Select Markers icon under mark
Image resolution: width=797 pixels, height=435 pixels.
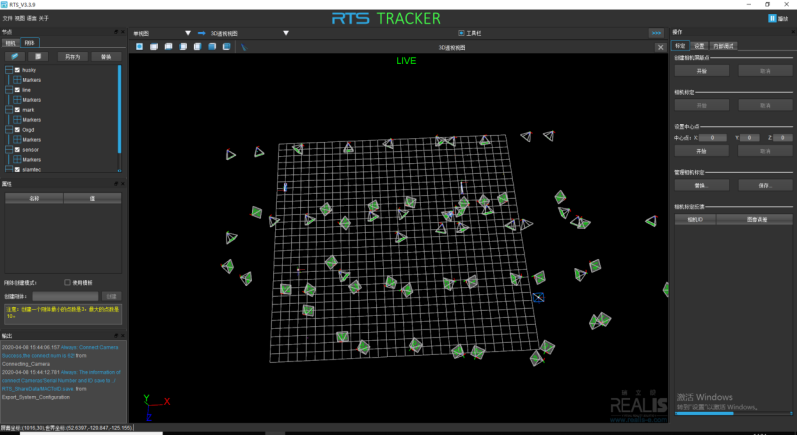(17, 120)
